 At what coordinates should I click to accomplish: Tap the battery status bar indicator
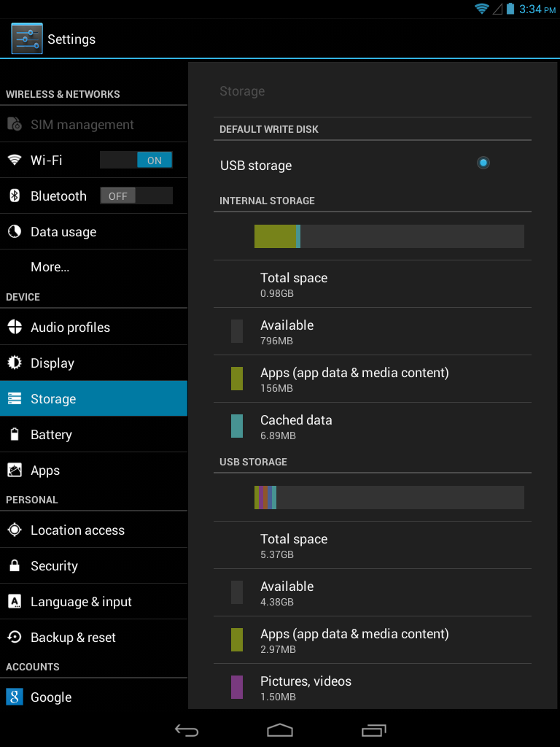(510, 9)
